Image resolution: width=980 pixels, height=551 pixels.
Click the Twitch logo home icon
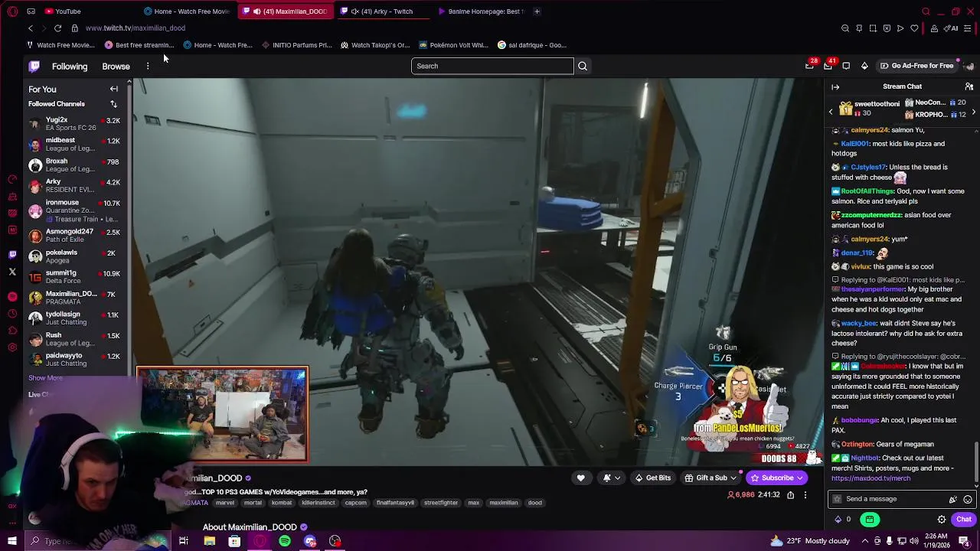pos(34,66)
